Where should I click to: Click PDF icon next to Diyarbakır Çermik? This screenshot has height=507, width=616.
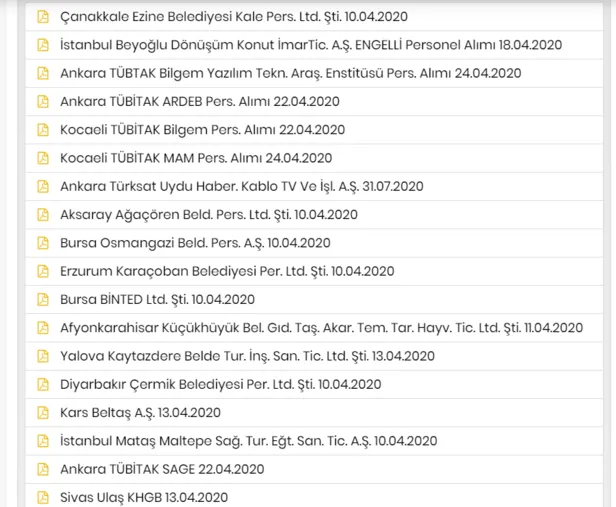(x=42, y=384)
